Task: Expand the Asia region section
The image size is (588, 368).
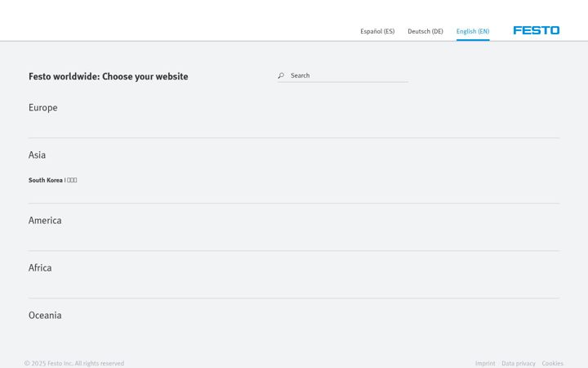Action: click(x=37, y=155)
